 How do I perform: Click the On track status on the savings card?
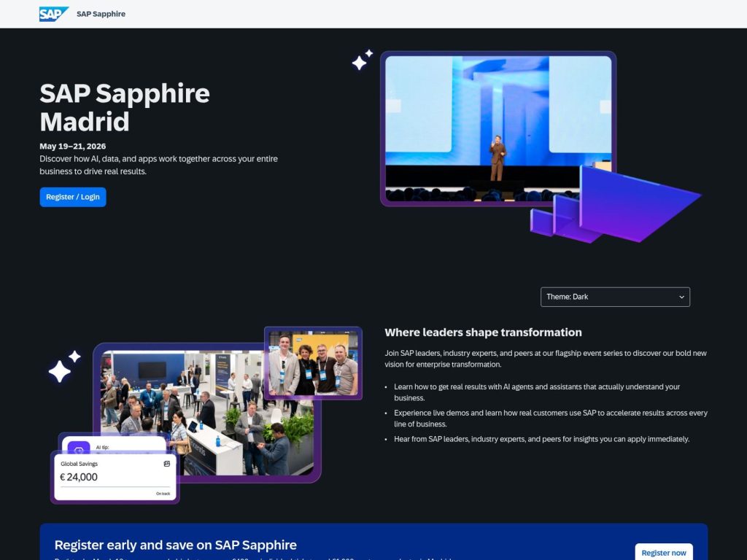(x=163, y=493)
